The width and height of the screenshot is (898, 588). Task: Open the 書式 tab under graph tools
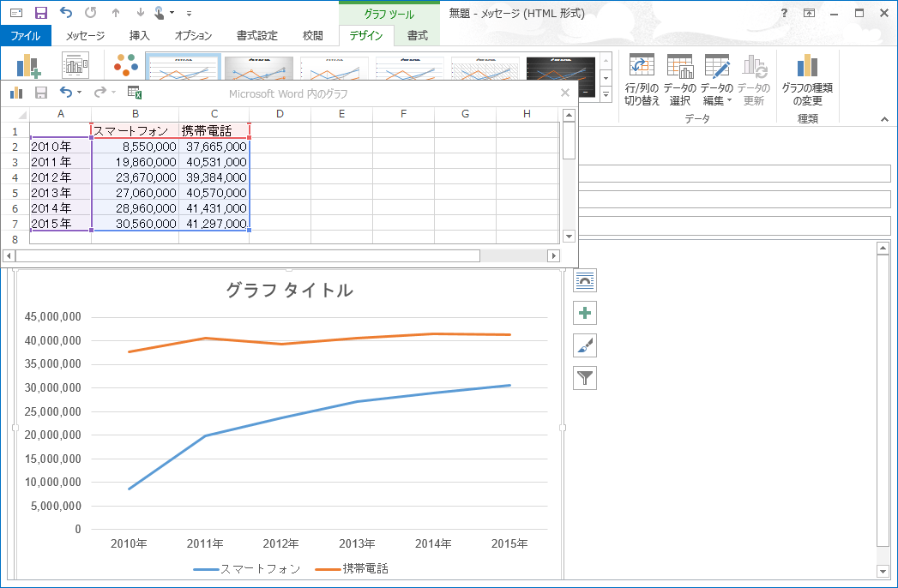pyautogui.click(x=418, y=35)
